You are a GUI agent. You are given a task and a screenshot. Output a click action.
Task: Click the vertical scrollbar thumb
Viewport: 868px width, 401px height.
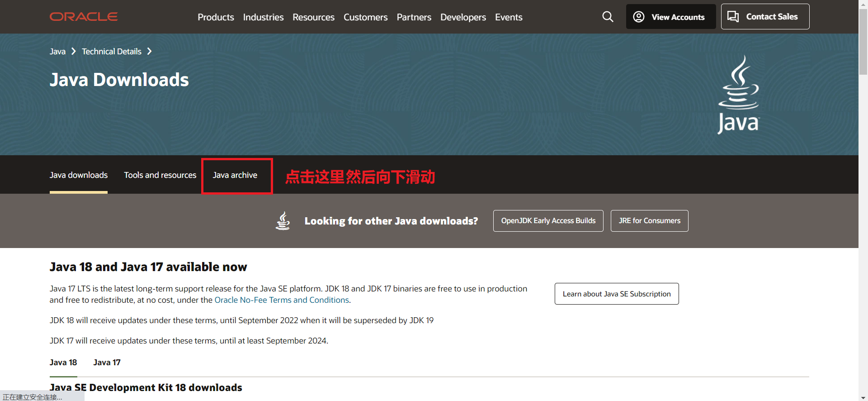coord(863,42)
